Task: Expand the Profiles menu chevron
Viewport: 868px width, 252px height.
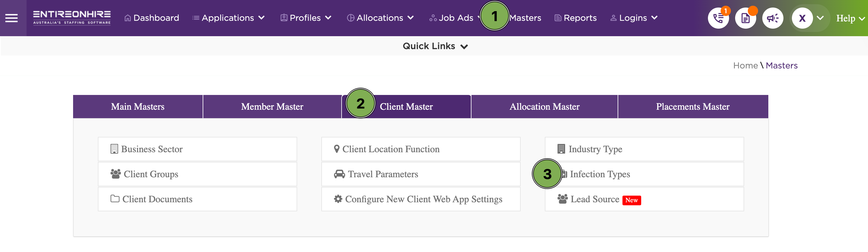Action: [x=328, y=18]
